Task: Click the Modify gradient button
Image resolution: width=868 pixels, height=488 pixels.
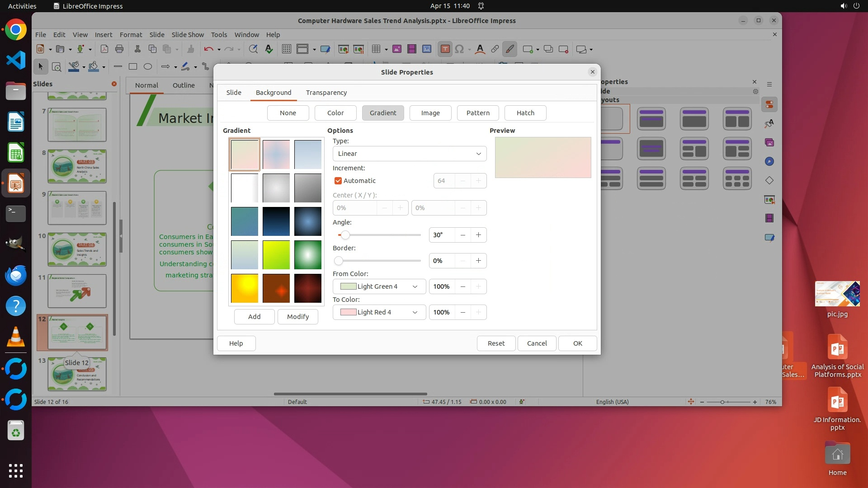Action: click(297, 317)
